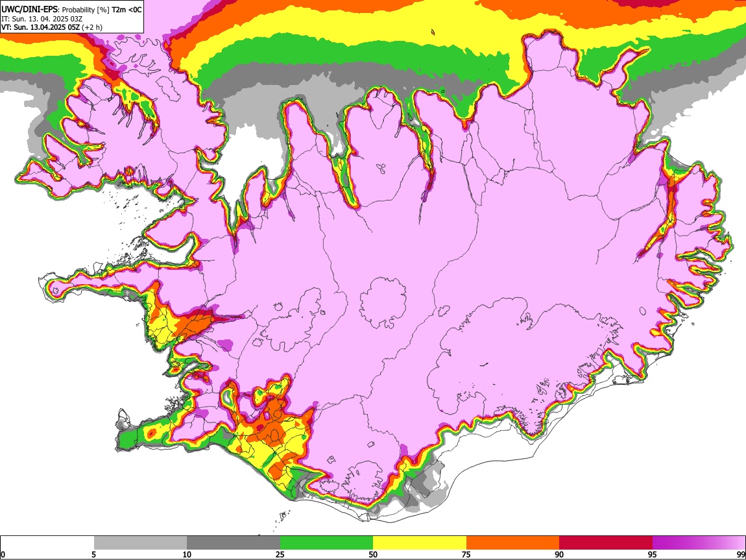Click the purple-pink 95–99% legend gradient
The image size is (746, 560).
click(x=699, y=543)
